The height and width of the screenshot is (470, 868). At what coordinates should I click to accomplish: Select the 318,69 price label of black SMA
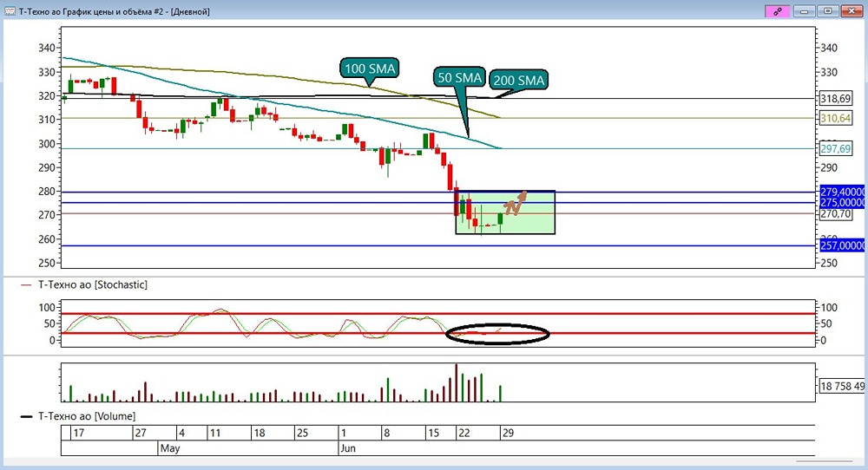(835, 99)
